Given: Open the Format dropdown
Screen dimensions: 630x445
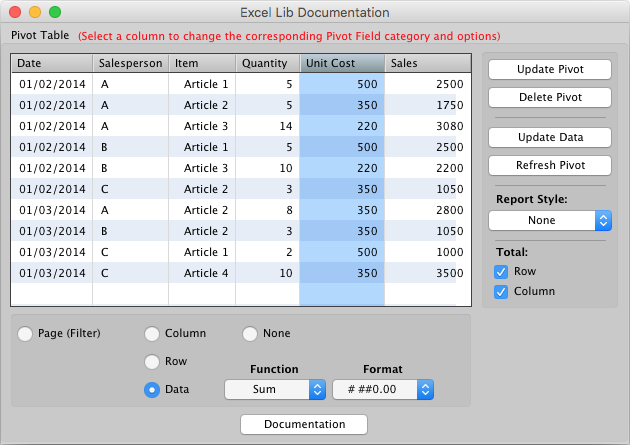Looking at the screenshot, I should [383, 390].
